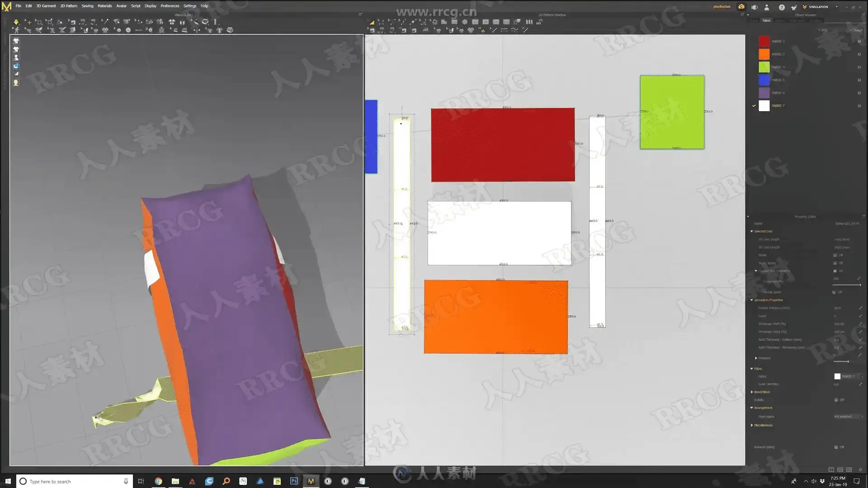The width and height of the screenshot is (868, 488).
Task: Click the Assign button in Object Browser
Action: (855, 30)
